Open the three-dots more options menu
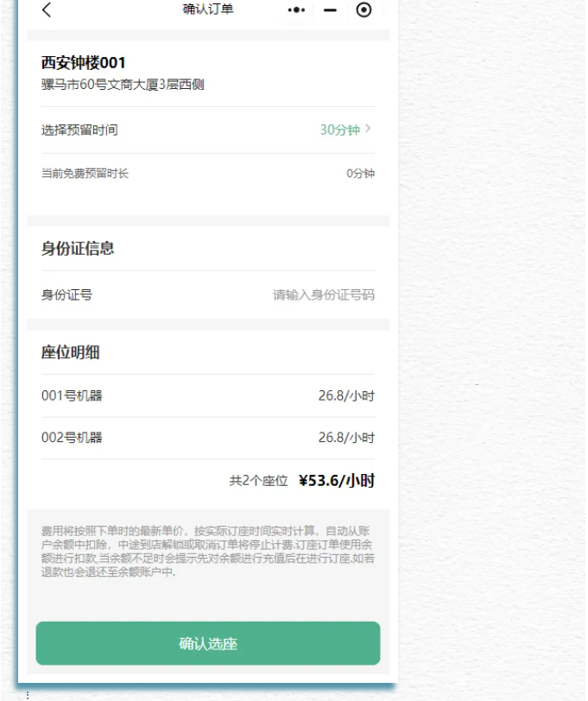Viewport: 588px width, 701px height. [296, 10]
